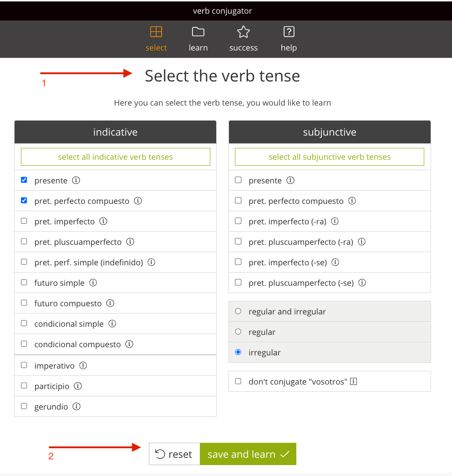Click the save and learn button

click(x=248, y=454)
